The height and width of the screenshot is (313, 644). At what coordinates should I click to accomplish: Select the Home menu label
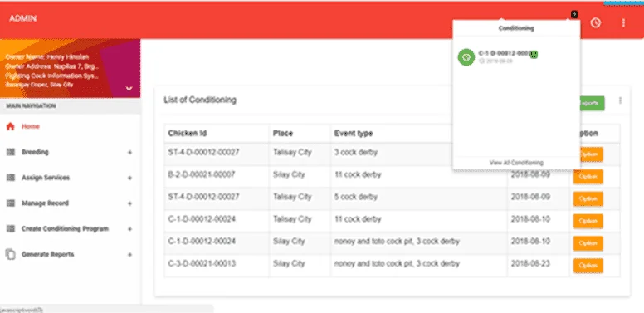point(31,126)
